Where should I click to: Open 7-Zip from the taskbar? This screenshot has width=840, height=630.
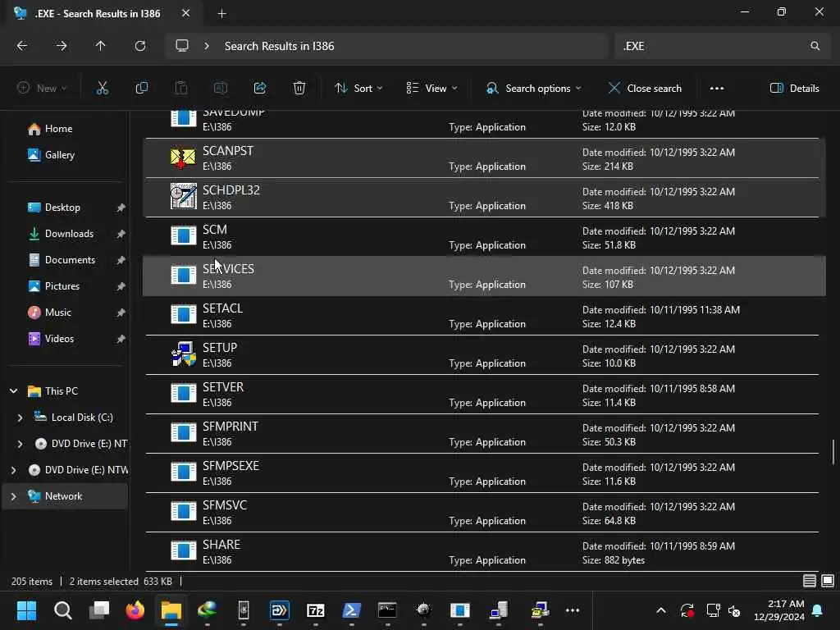click(316, 610)
